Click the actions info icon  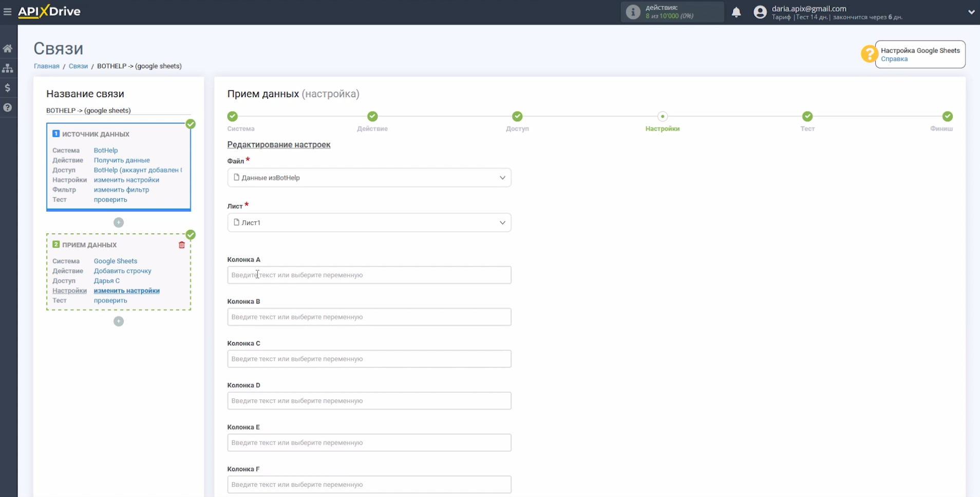coord(633,12)
